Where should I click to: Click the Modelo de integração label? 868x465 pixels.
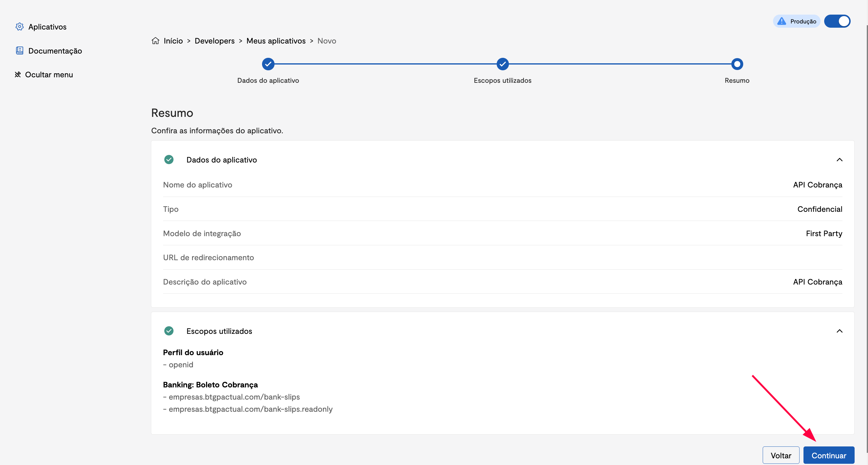[202, 233]
